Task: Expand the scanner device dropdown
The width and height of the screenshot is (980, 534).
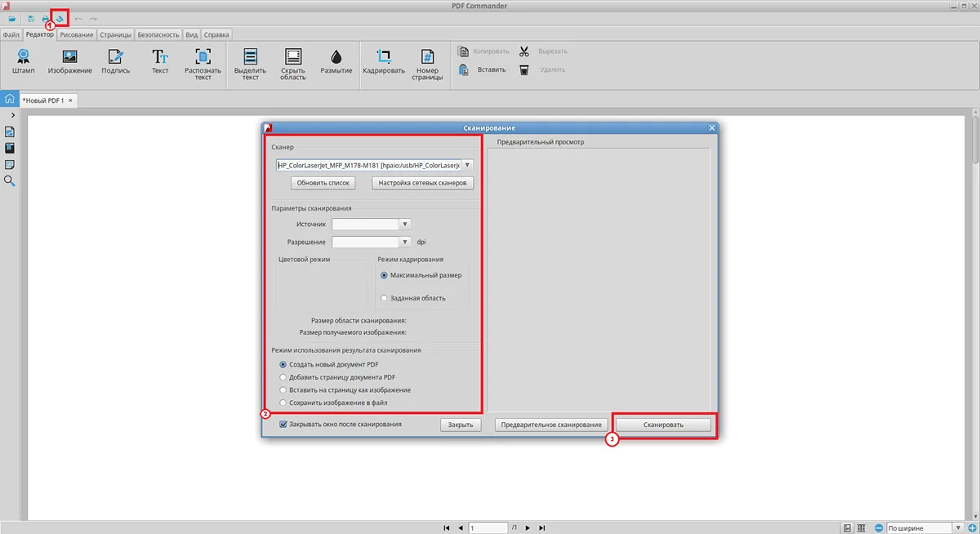Action: point(467,165)
